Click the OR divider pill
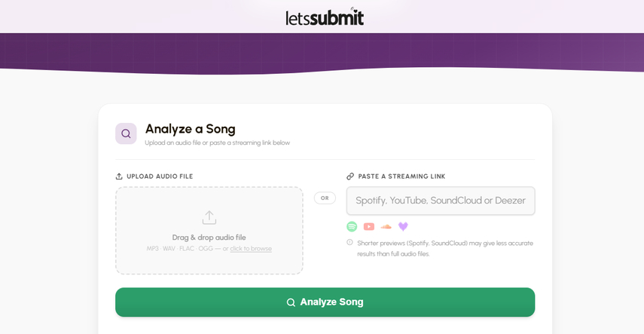The image size is (644, 334). pos(325,198)
